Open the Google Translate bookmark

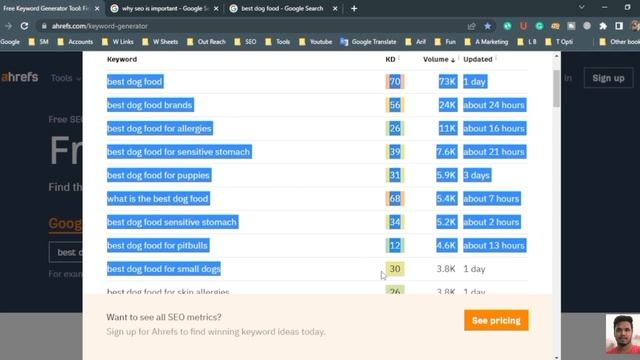(368, 42)
